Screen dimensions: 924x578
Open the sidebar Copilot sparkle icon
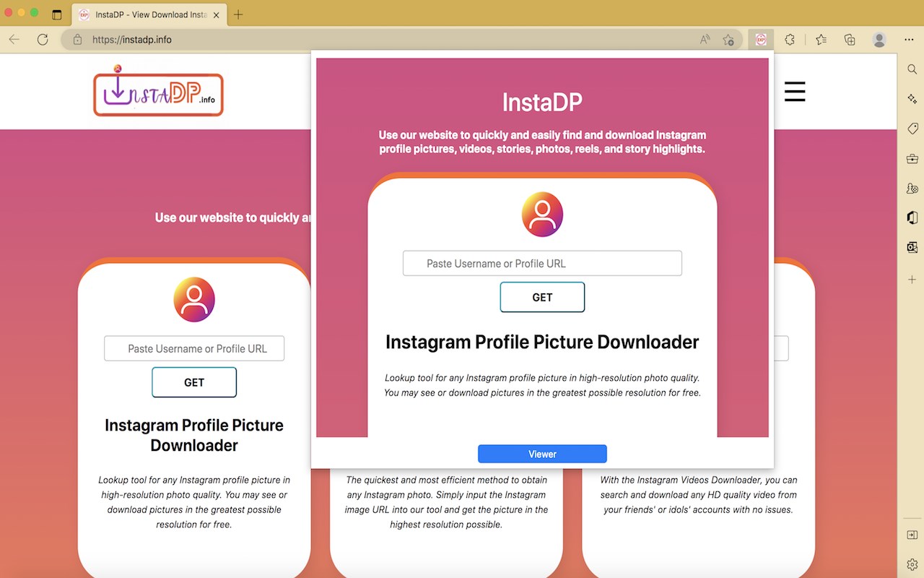[912, 98]
